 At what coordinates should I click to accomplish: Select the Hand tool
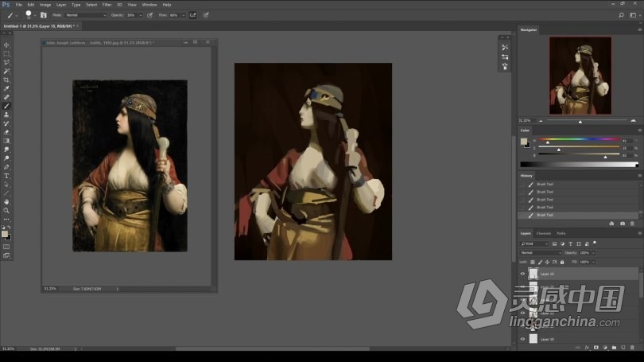[x=6, y=202]
